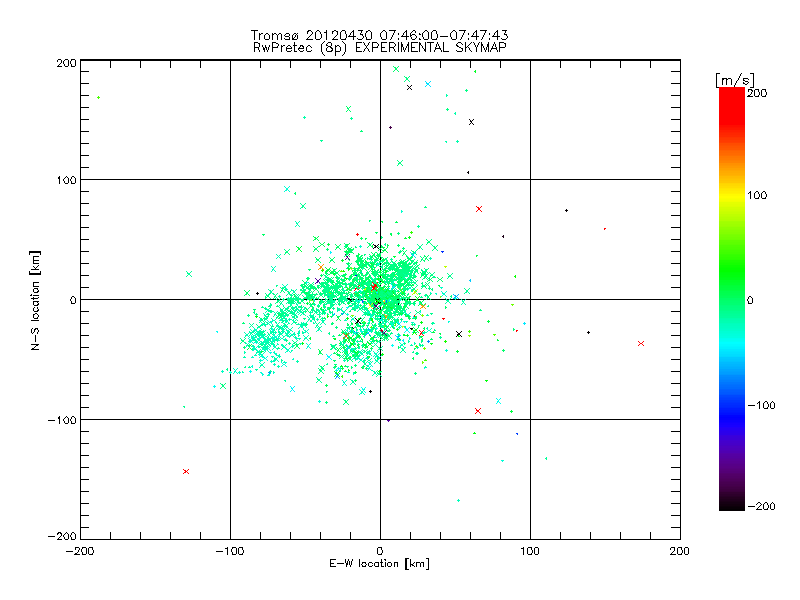Click the colorbar tick label '100'
800x600 pixels.
click(x=757, y=195)
